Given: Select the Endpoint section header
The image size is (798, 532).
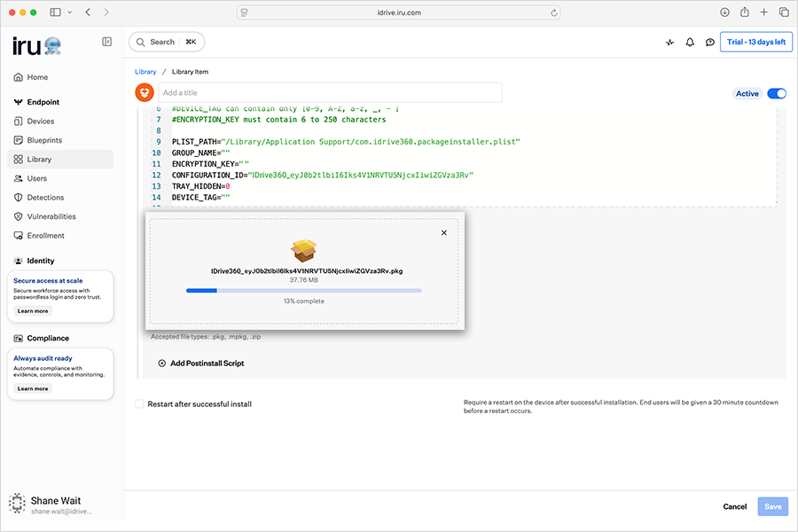Looking at the screenshot, I should point(43,102).
